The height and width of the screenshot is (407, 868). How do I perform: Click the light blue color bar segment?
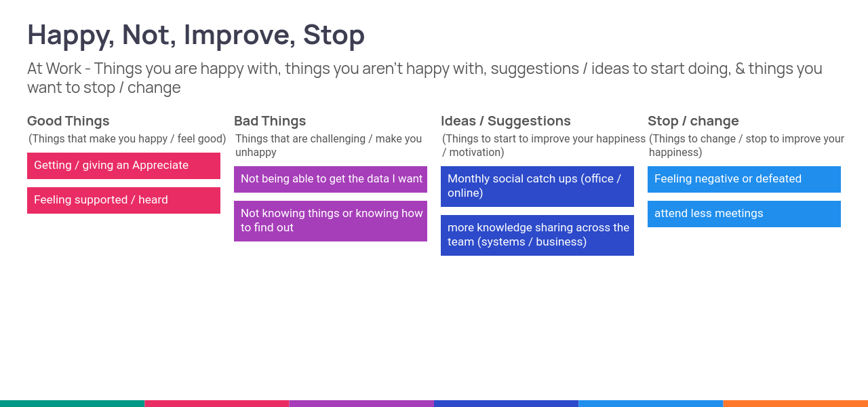point(651,404)
